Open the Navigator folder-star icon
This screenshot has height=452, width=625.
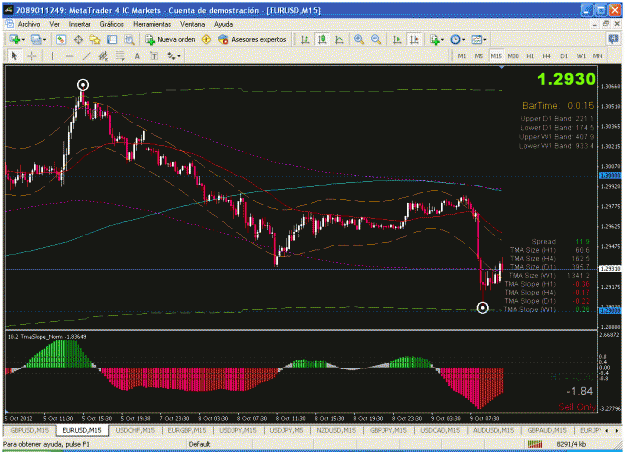[95, 39]
